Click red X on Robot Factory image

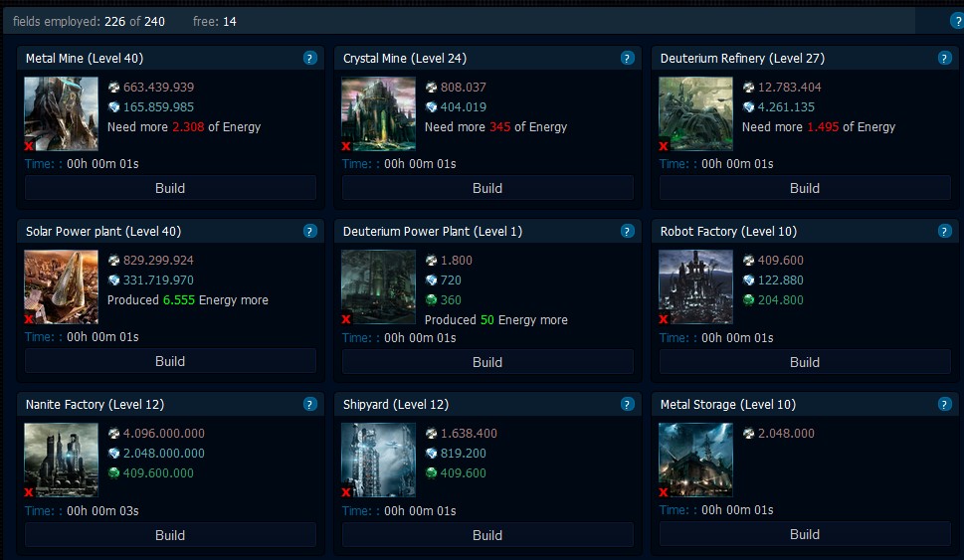click(664, 319)
